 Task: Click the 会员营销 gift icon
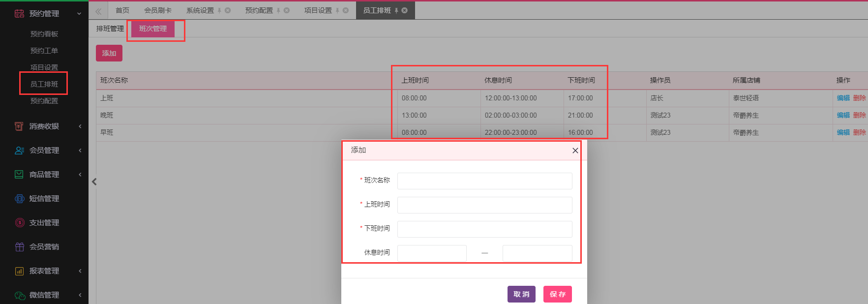point(19,247)
